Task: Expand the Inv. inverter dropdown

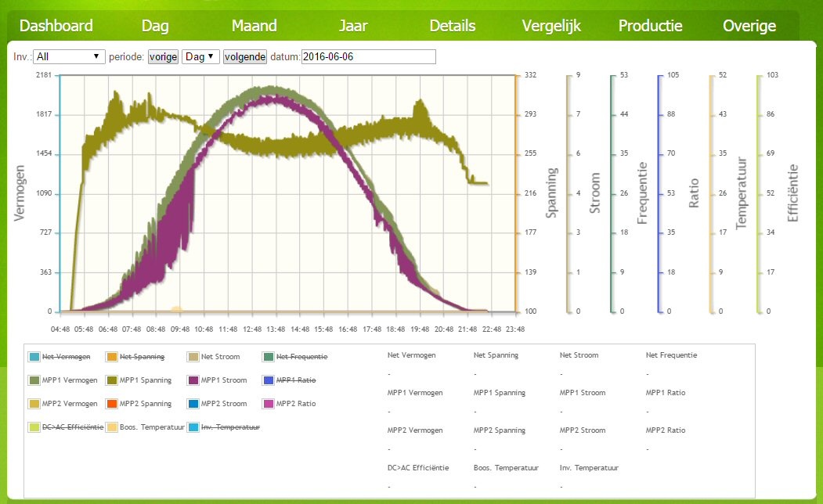Action: coord(69,56)
